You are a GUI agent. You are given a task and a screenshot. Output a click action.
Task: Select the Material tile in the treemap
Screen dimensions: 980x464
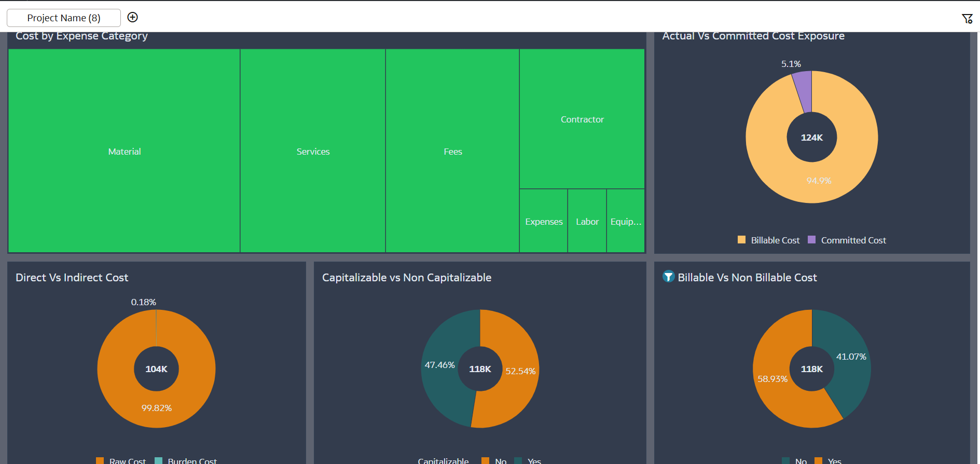pos(124,151)
